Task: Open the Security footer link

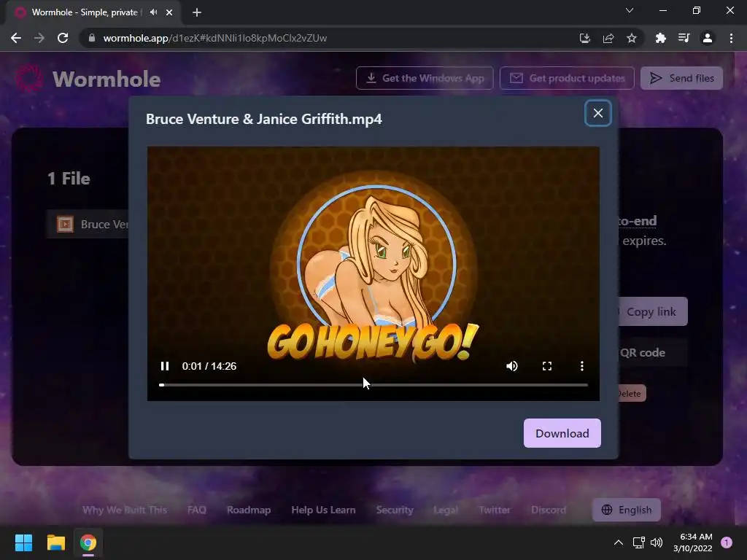Action: coord(395,510)
